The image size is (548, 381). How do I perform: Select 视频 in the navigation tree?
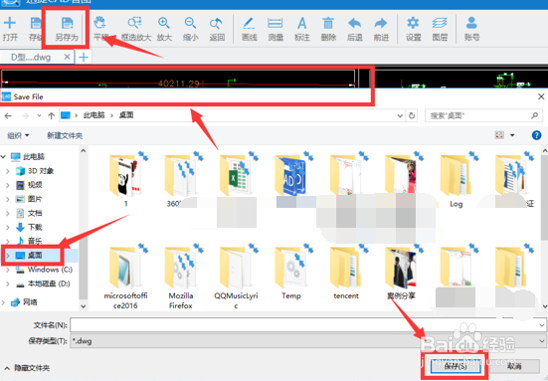tap(35, 185)
